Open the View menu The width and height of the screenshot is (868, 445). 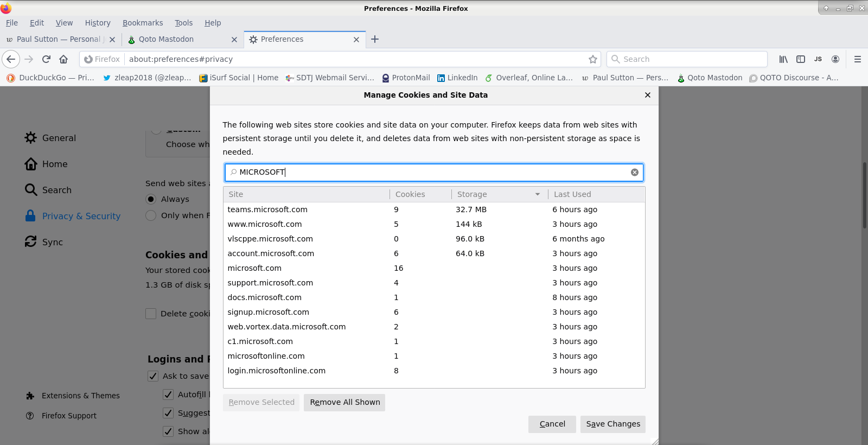(64, 23)
